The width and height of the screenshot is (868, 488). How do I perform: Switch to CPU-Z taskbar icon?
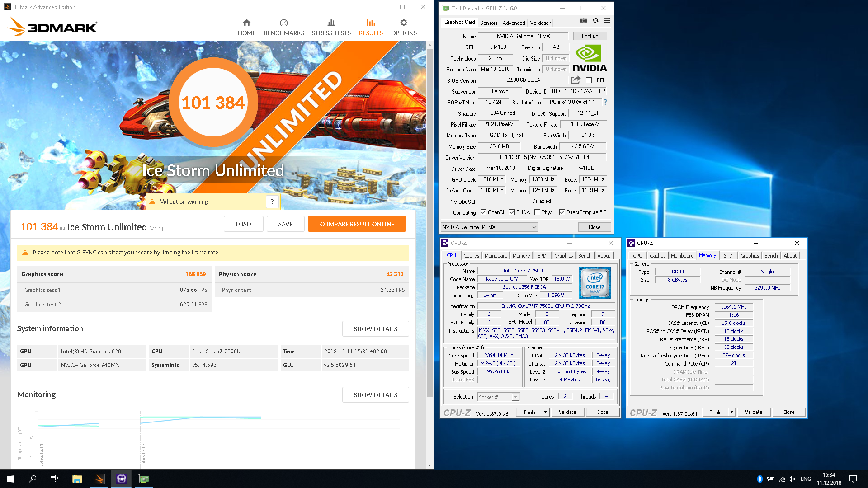coord(122,479)
